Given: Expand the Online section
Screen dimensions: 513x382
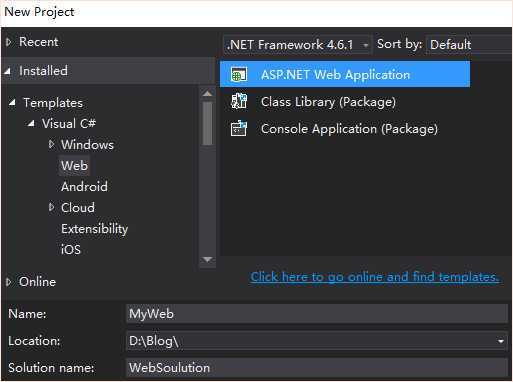Looking at the screenshot, I should [x=9, y=282].
